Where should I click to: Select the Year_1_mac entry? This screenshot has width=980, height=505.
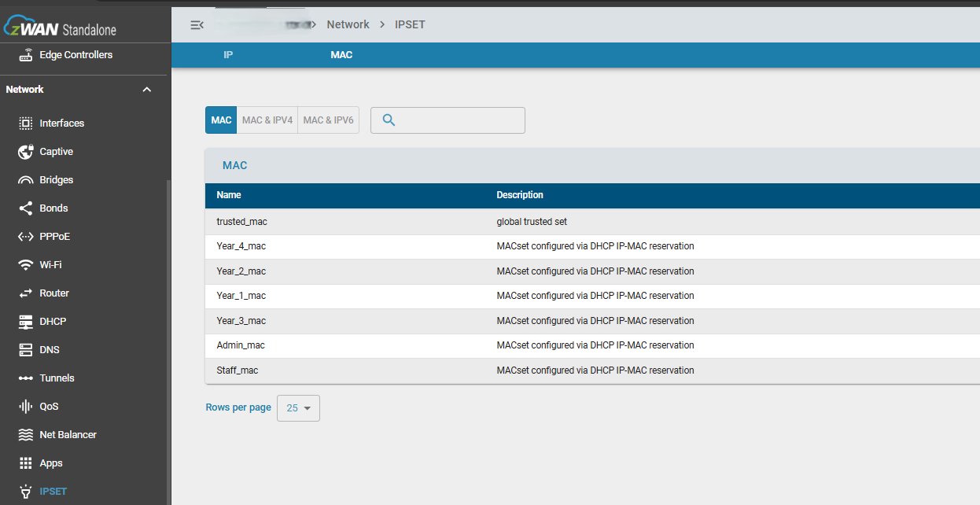coord(592,296)
